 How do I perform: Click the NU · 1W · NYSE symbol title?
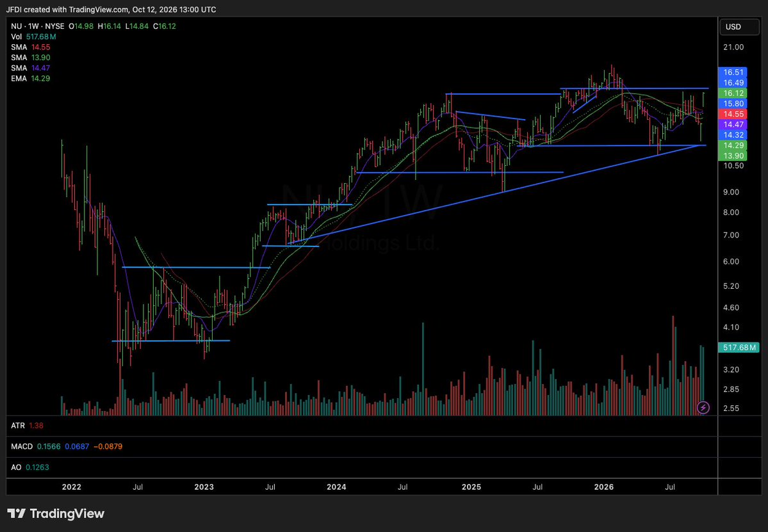[38, 26]
